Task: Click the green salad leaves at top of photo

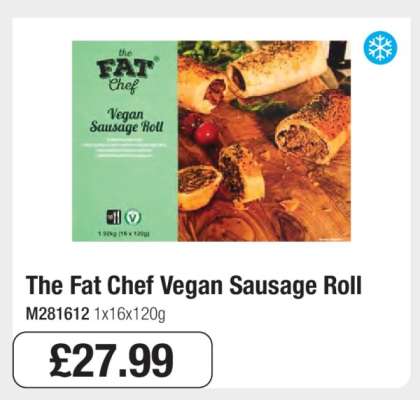Action: point(215,53)
